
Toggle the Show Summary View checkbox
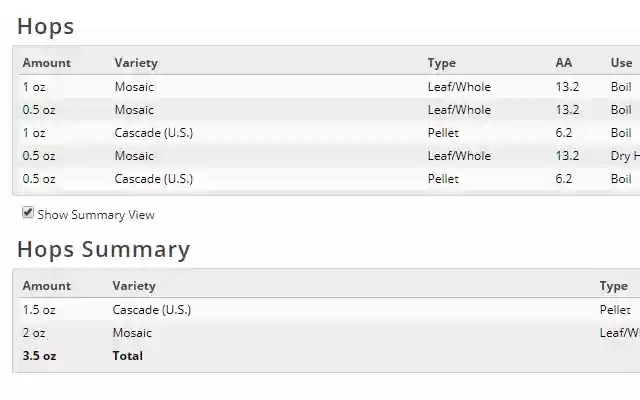coord(28,213)
